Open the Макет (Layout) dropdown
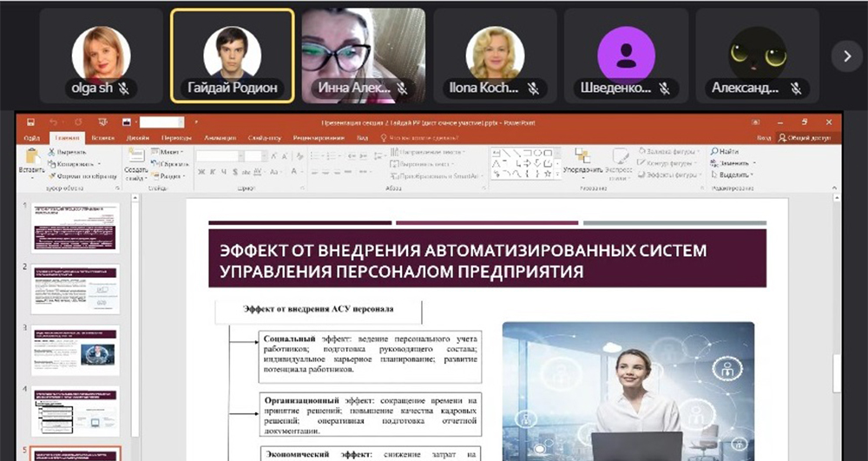Image resolution: width=868 pixels, height=461 pixels. 168,152
